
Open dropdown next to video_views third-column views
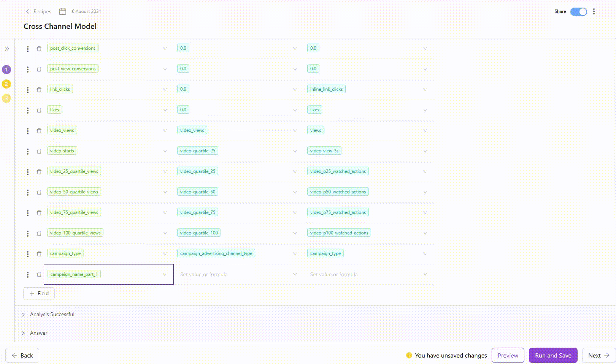click(425, 131)
